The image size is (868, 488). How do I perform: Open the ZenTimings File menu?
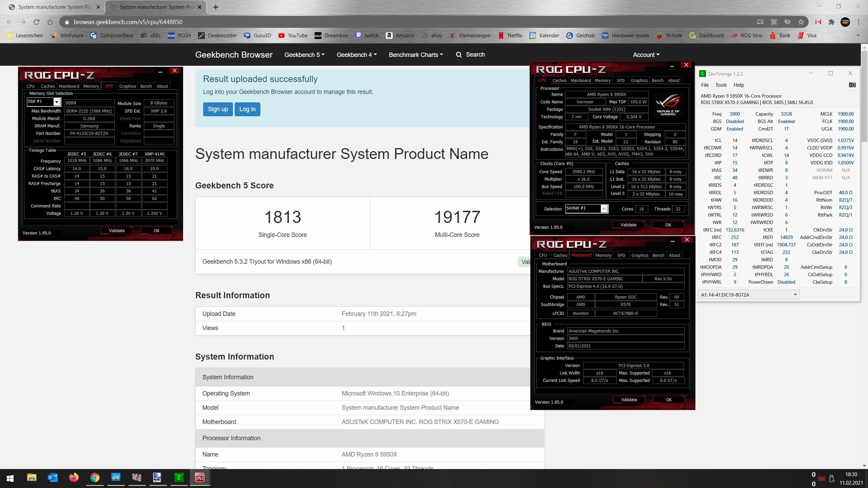(x=705, y=85)
